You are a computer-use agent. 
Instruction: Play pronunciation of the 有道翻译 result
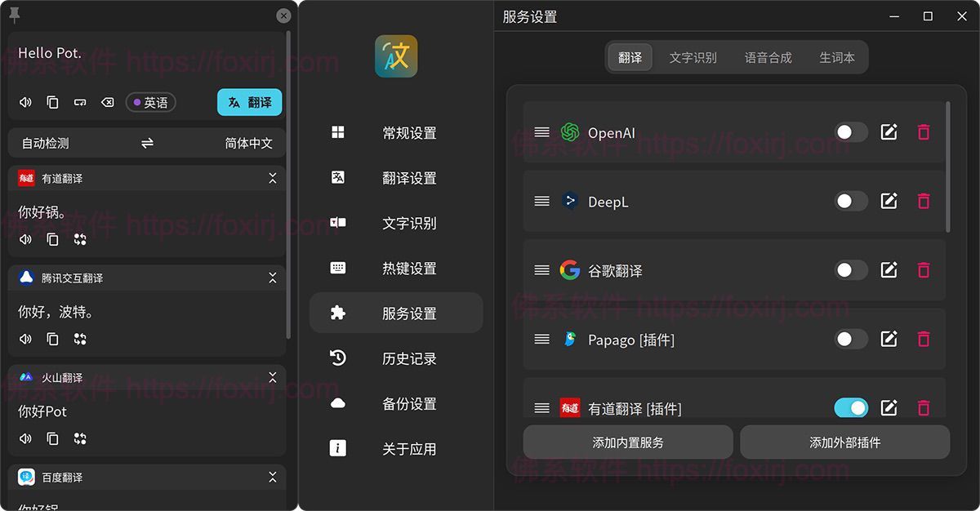(x=24, y=239)
